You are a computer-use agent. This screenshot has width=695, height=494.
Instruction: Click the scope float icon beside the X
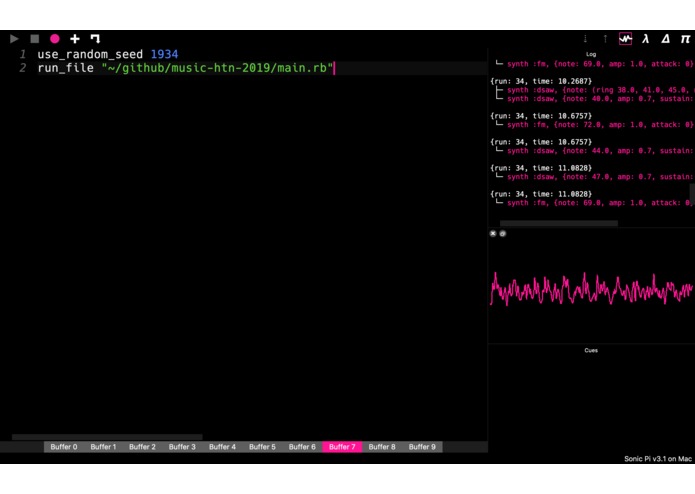coord(503,233)
